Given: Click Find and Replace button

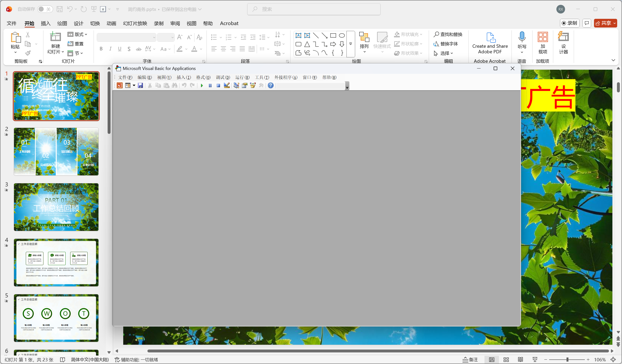Looking at the screenshot, I should coord(448,34).
